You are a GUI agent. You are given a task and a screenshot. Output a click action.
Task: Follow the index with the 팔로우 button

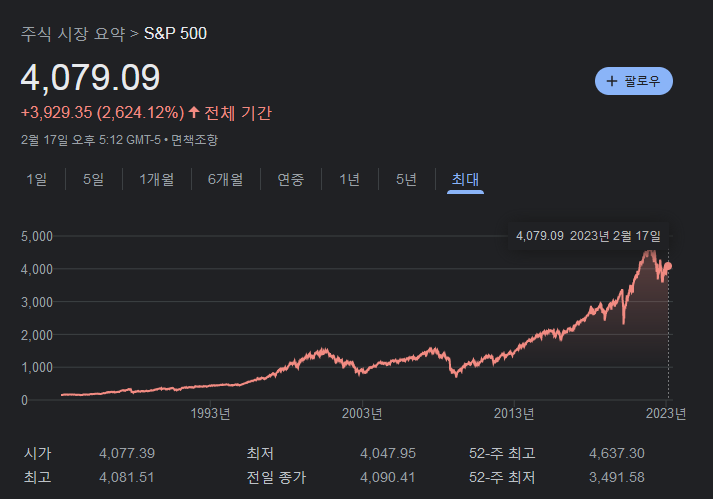[634, 81]
